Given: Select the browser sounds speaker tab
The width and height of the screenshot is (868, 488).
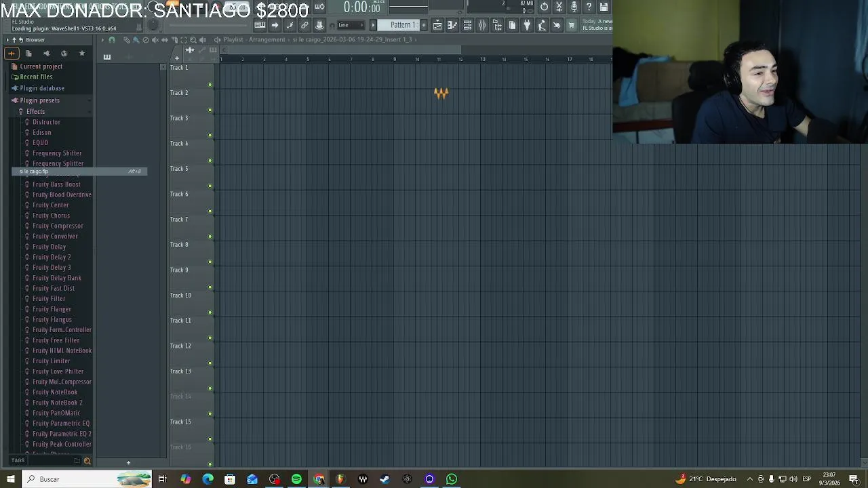Looking at the screenshot, I should [47, 54].
